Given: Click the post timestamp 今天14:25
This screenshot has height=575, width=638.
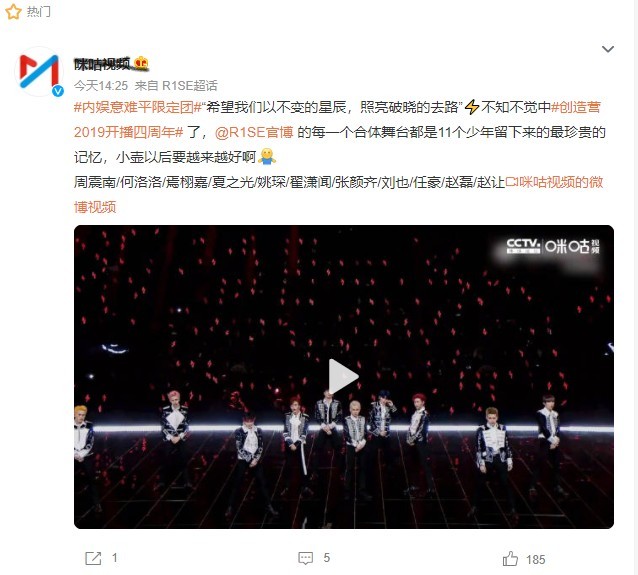Looking at the screenshot, I should tap(101, 85).
